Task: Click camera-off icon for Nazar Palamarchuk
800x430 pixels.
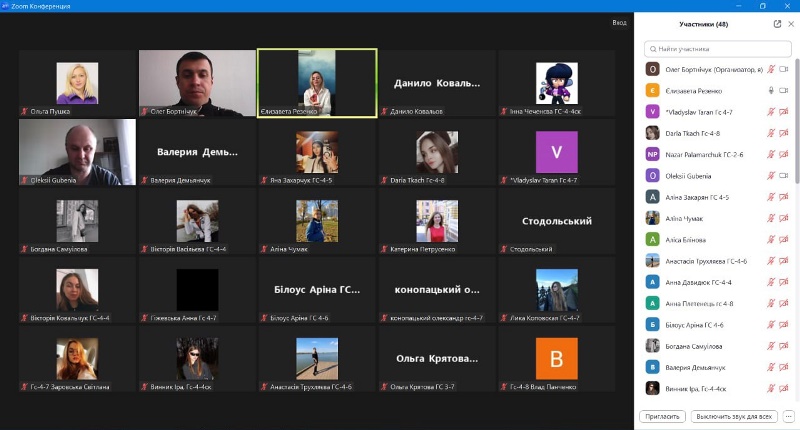Action: (x=784, y=154)
